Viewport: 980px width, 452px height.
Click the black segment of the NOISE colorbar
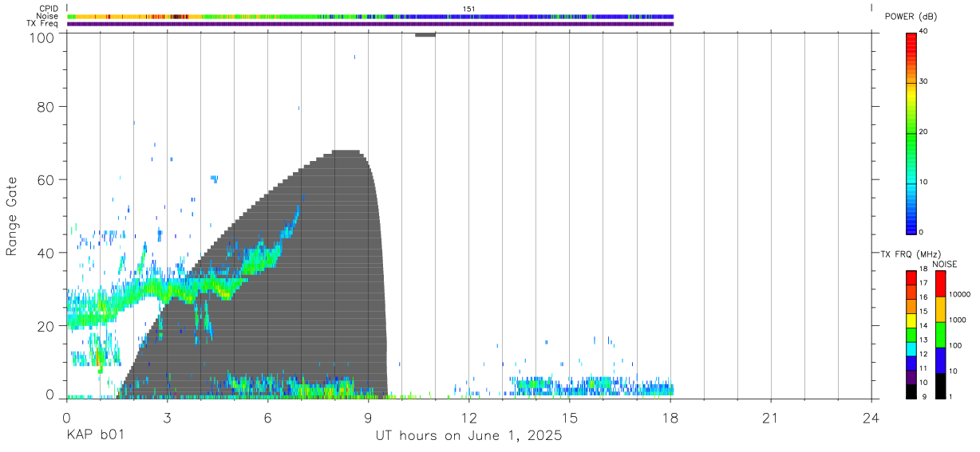[940, 386]
